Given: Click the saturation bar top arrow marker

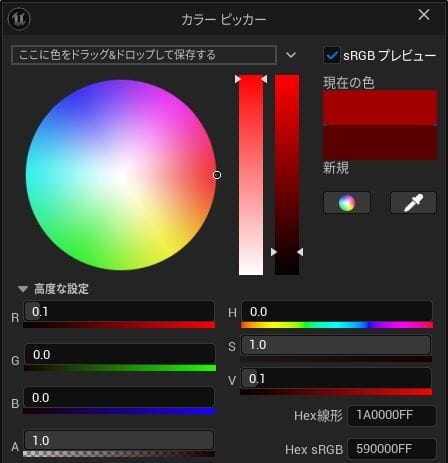Looking at the screenshot, I should click(251, 79).
